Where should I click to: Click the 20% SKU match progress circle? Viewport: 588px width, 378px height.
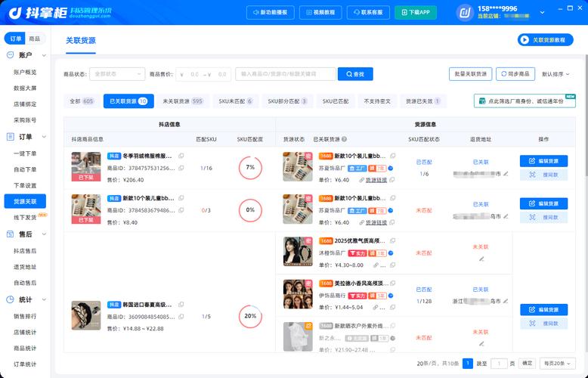pyautogui.click(x=250, y=316)
